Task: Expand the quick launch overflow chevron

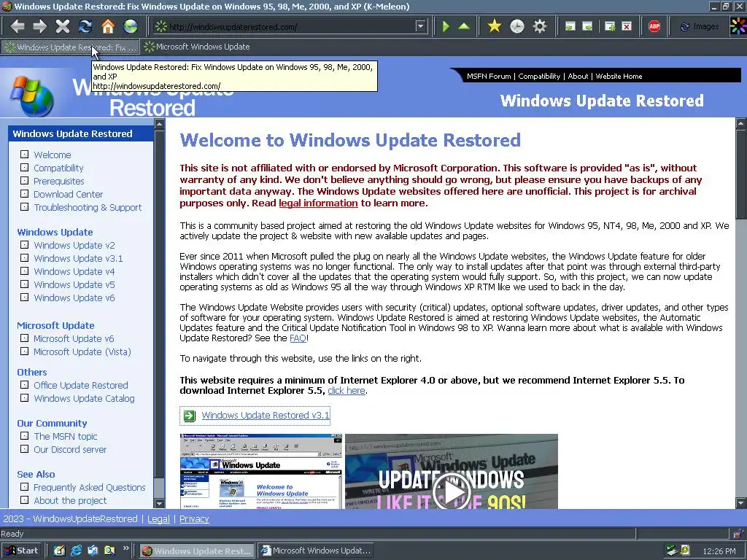Action: click(125, 548)
